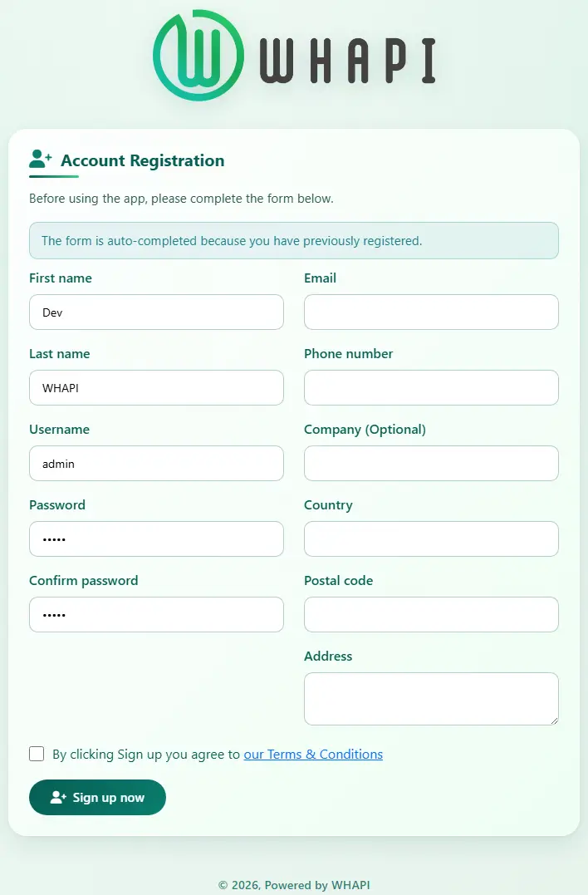588x895 pixels.
Task: Click the WHAPI wordmark text in header
Action: (x=348, y=61)
